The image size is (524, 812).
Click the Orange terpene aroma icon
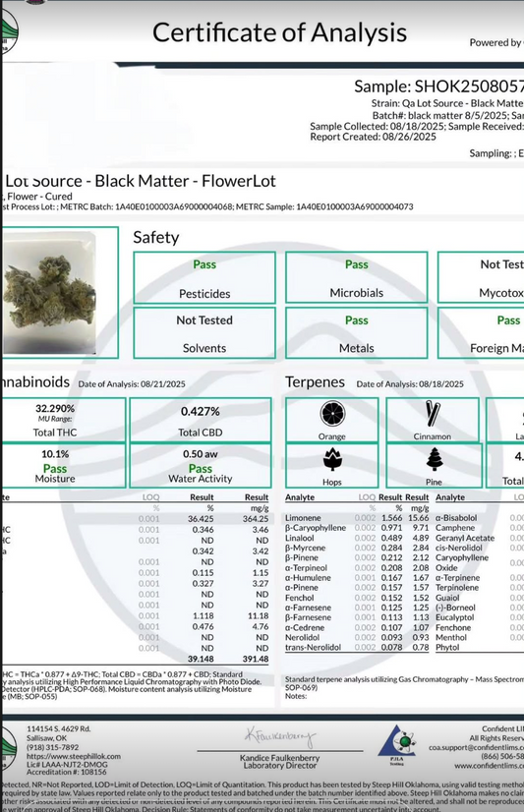[332, 414]
